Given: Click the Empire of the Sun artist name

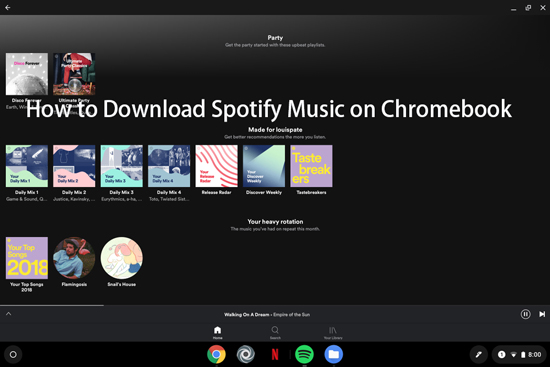Looking at the screenshot, I should 291,315.
